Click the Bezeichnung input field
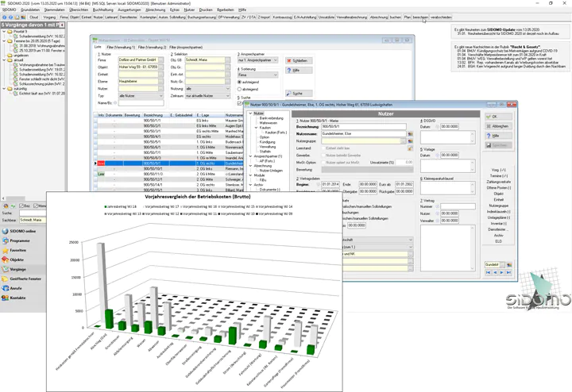572x392 pixels. point(364,126)
